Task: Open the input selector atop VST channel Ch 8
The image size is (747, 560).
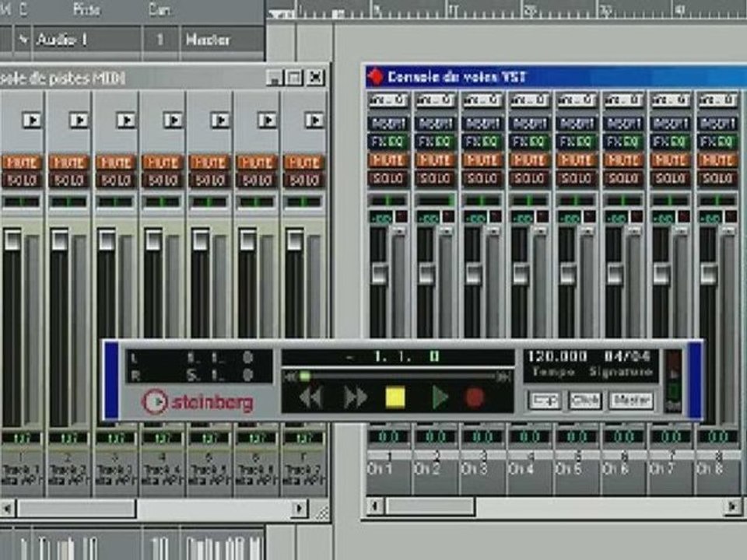Action: click(717, 100)
